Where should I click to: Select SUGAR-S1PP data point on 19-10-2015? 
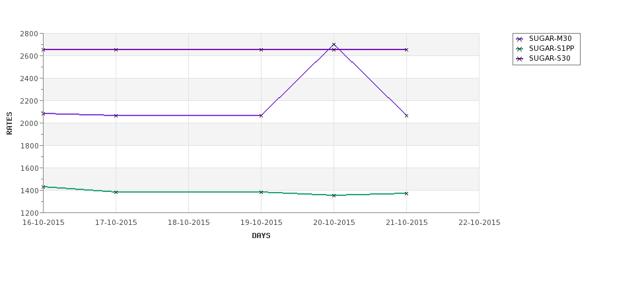click(x=261, y=192)
